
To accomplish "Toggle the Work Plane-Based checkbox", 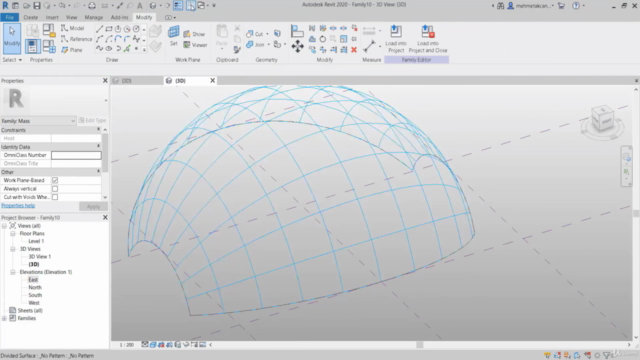I will point(55,180).
